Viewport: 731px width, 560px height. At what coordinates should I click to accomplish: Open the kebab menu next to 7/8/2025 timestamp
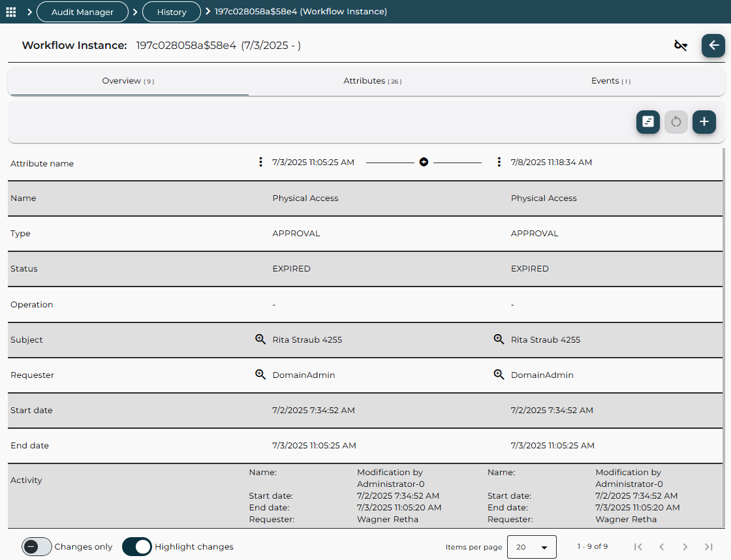499,161
